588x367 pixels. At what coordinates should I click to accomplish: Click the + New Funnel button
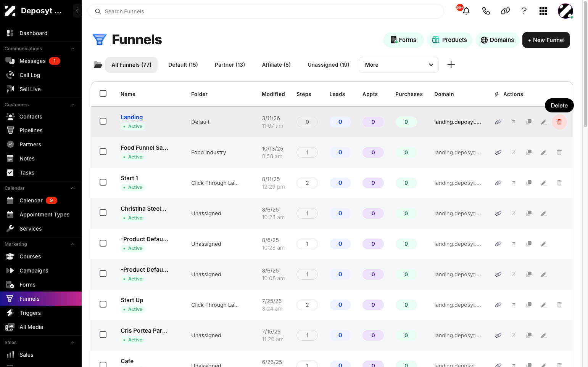[546, 40]
